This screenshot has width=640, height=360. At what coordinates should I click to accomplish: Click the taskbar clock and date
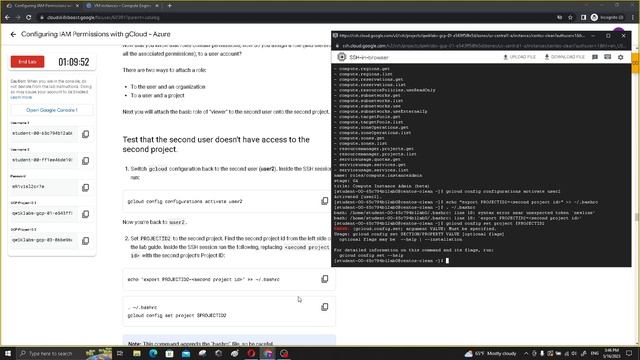pos(611,353)
